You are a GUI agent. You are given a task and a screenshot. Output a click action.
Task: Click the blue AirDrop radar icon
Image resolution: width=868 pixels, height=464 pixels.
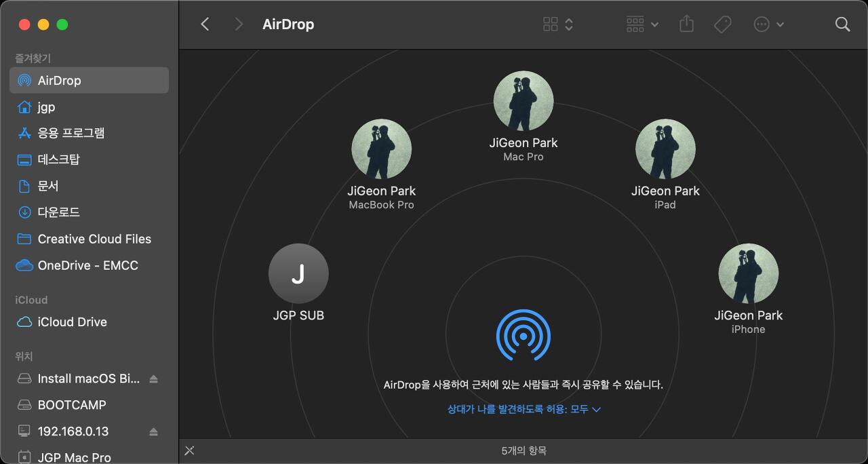pos(524,335)
